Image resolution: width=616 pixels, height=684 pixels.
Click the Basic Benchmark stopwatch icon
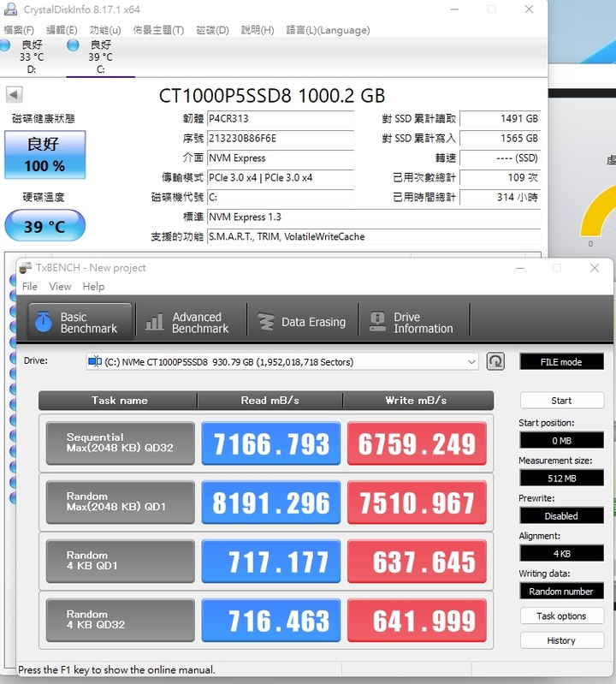click(x=43, y=322)
